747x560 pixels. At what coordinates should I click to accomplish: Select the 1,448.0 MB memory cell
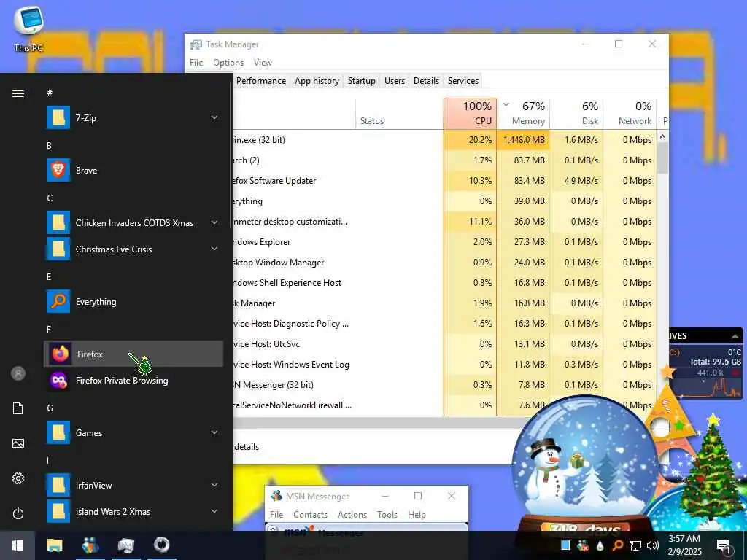coord(523,139)
